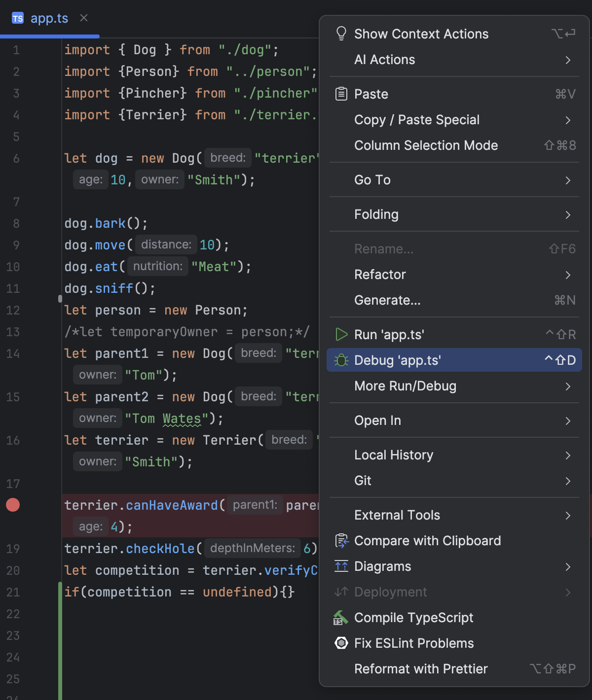This screenshot has height=700, width=592.
Task: Toggle the red breakpoint in the gutter
Action: [13, 504]
